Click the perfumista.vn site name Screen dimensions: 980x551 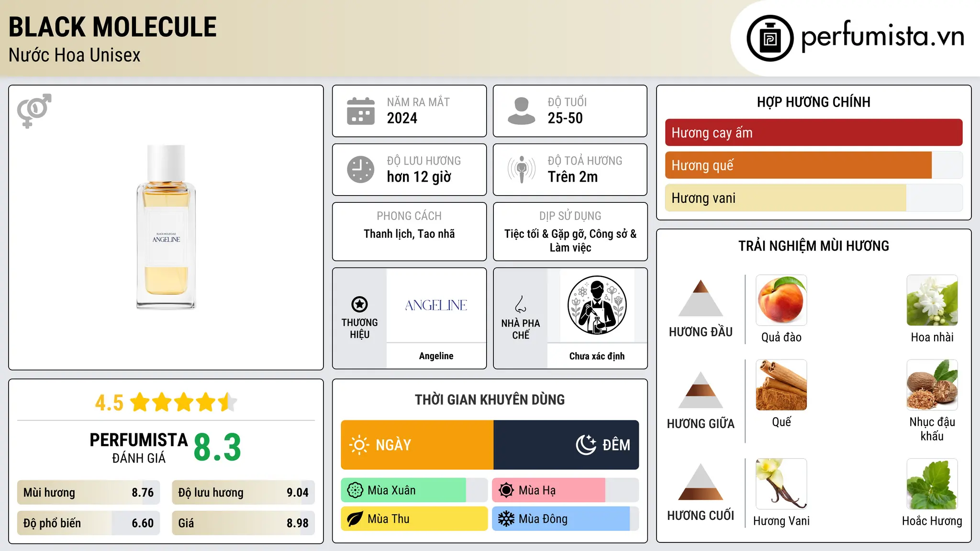click(882, 37)
